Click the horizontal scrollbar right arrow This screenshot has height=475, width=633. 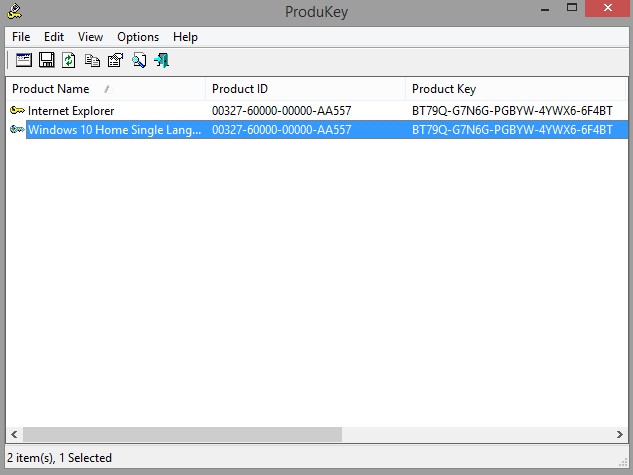coord(620,434)
